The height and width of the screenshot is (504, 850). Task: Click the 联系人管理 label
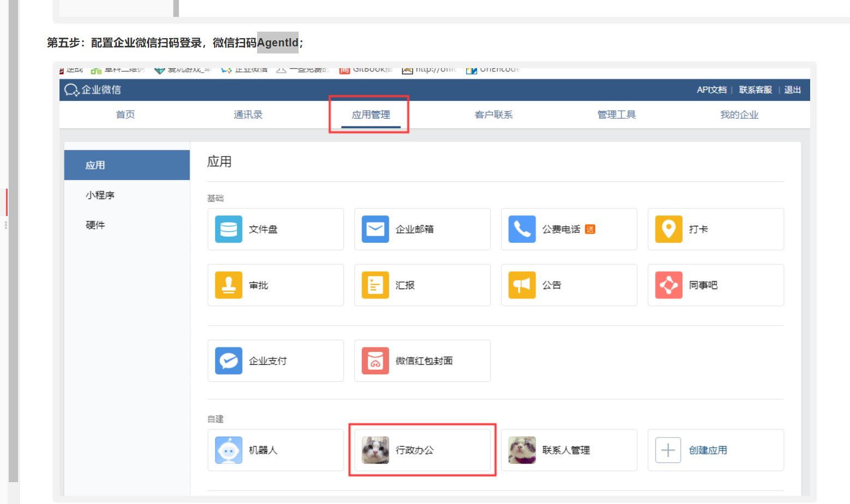tap(566, 450)
